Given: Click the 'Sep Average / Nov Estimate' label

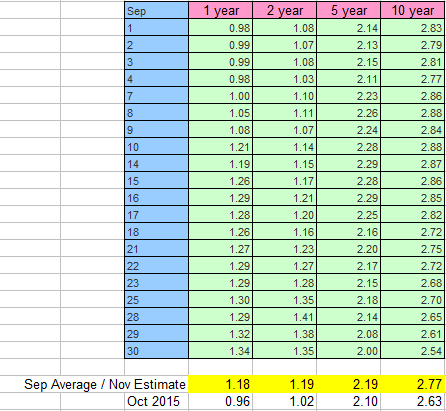Looking at the screenshot, I should click(x=105, y=384).
